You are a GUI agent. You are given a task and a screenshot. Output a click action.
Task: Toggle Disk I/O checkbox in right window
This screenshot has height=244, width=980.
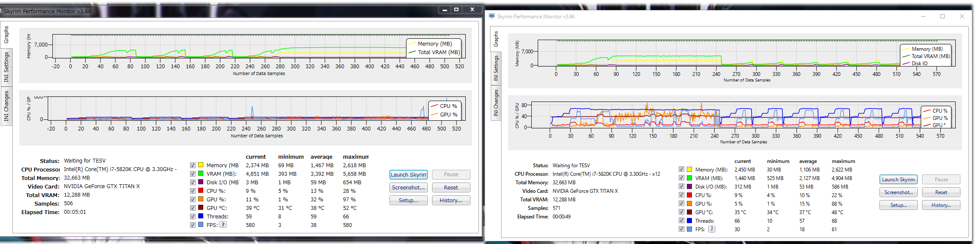pos(681,186)
